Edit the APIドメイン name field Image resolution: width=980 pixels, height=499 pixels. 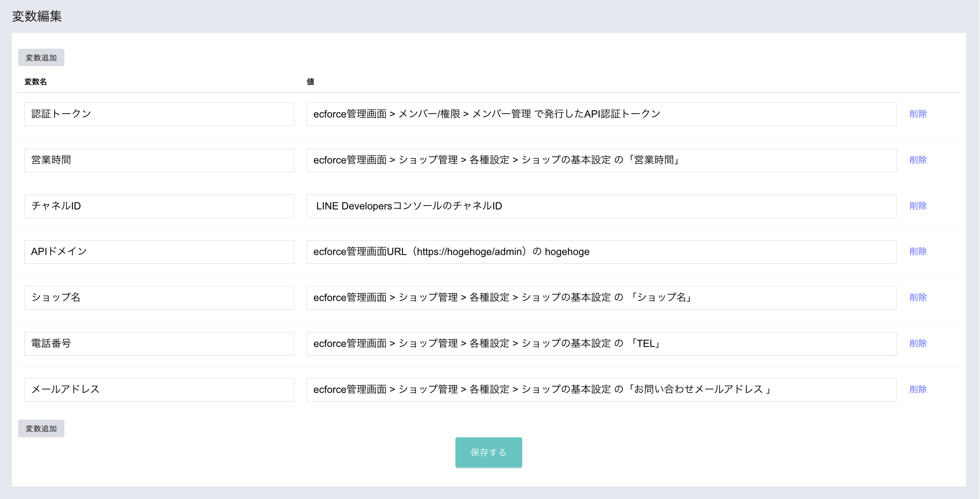pos(159,252)
